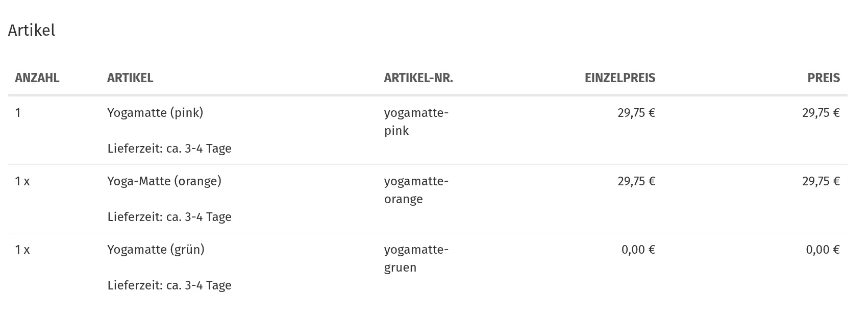Open the Yogamatte (grün) article

point(156,250)
